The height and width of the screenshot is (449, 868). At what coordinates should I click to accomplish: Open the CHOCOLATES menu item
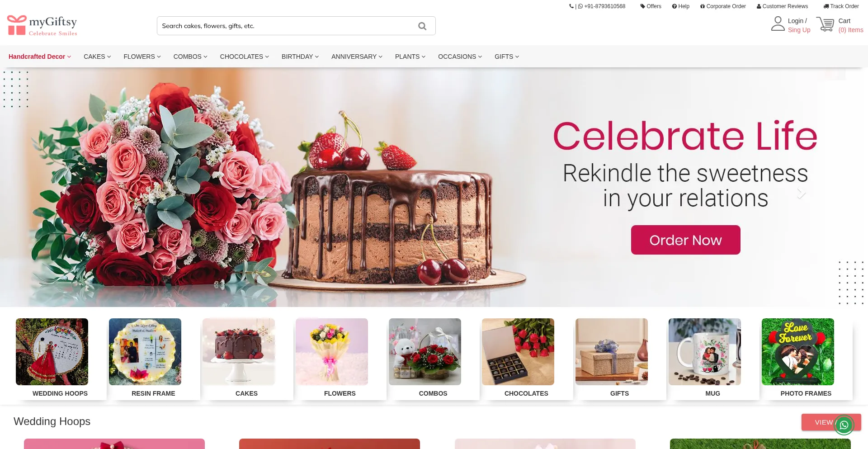244,57
